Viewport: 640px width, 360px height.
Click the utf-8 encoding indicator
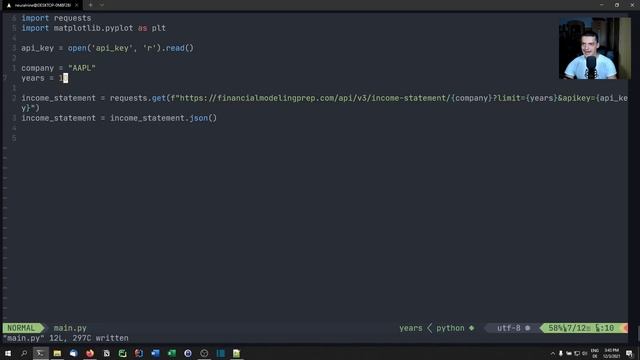pyautogui.click(x=509, y=328)
